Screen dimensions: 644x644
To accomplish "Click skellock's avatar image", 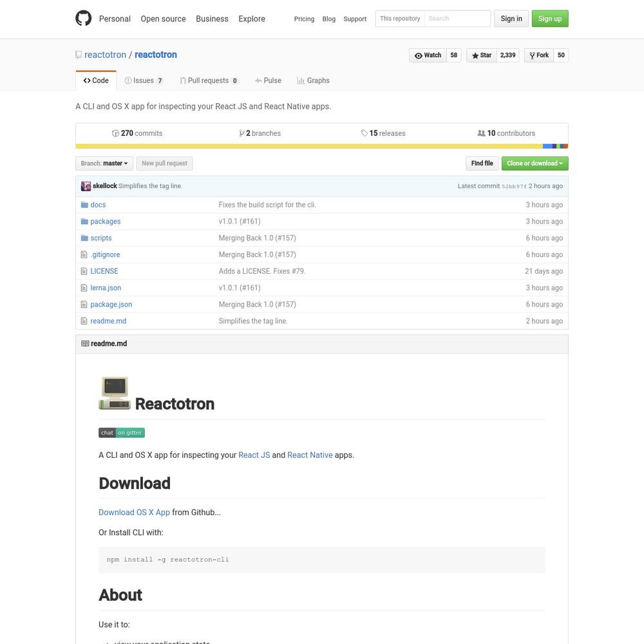I will [86, 186].
